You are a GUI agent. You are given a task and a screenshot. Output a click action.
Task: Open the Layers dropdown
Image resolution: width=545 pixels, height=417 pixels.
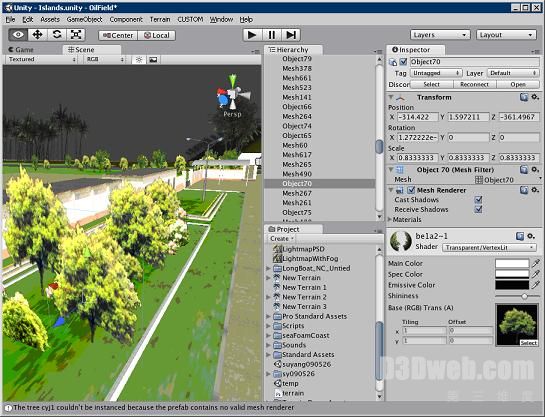tap(440, 35)
